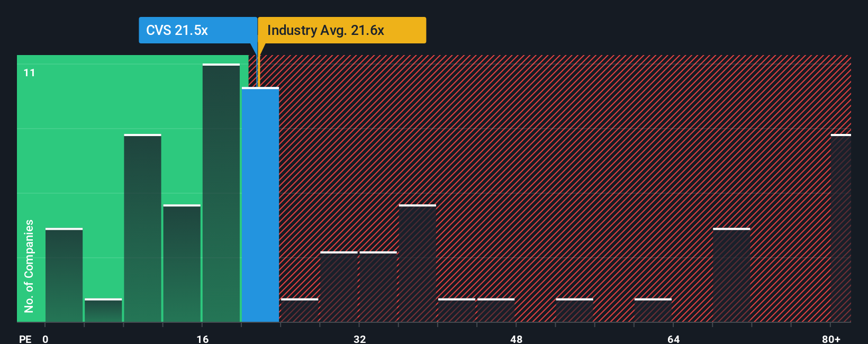The height and width of the screenshot is (344, 868).
Task: Select the third green-zone bar from the left
Action: [142, 228]
